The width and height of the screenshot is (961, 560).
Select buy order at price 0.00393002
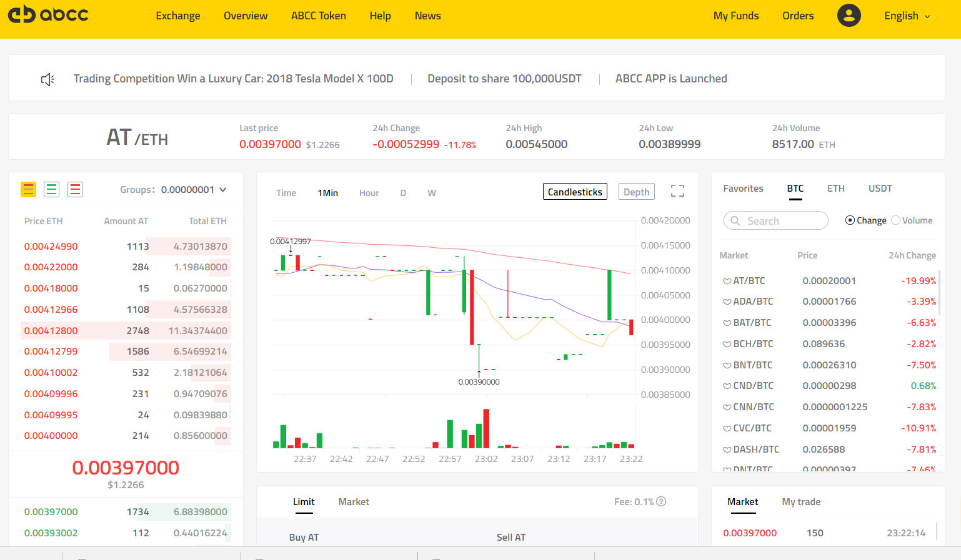point(127,533)
